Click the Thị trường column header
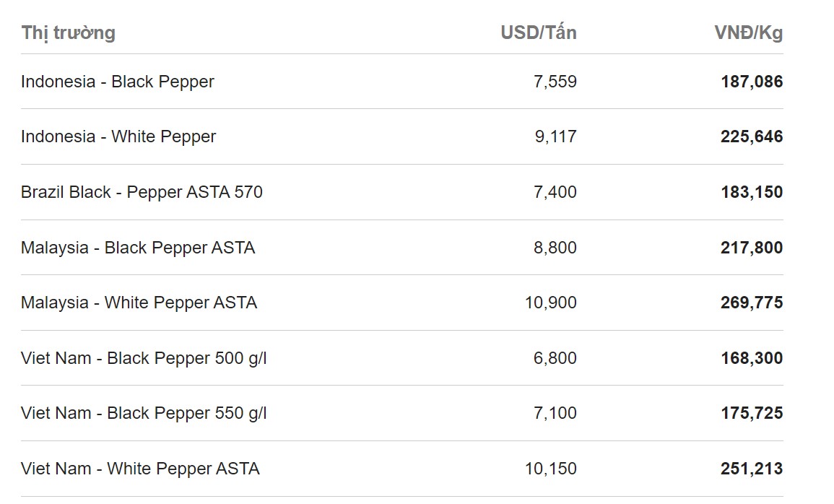The image size is (834, 504). pos(68,32)
